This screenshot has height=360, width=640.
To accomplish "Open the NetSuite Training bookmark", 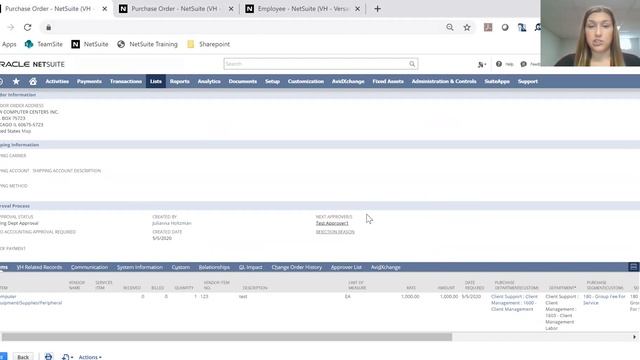I will coord(147,44).
